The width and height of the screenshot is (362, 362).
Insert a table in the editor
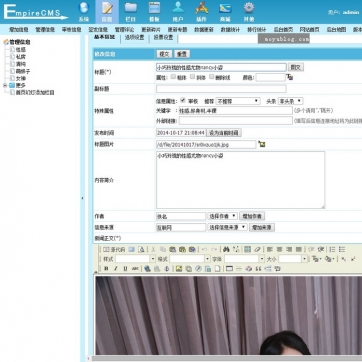(229, 269)
